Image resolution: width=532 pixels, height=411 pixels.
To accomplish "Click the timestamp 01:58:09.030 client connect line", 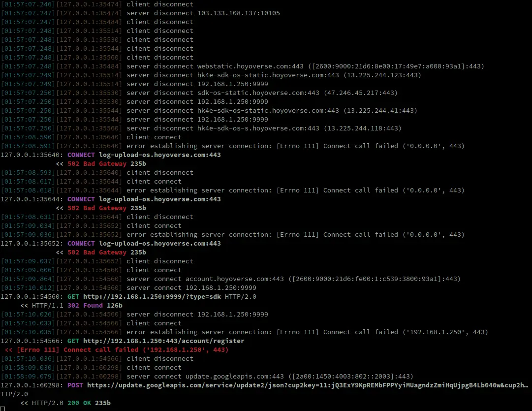I will 91,368.
